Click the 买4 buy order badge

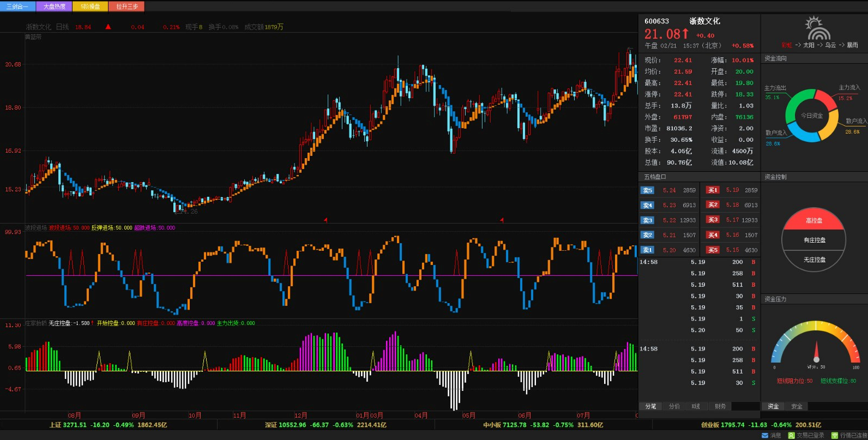[x=713, y=235]
